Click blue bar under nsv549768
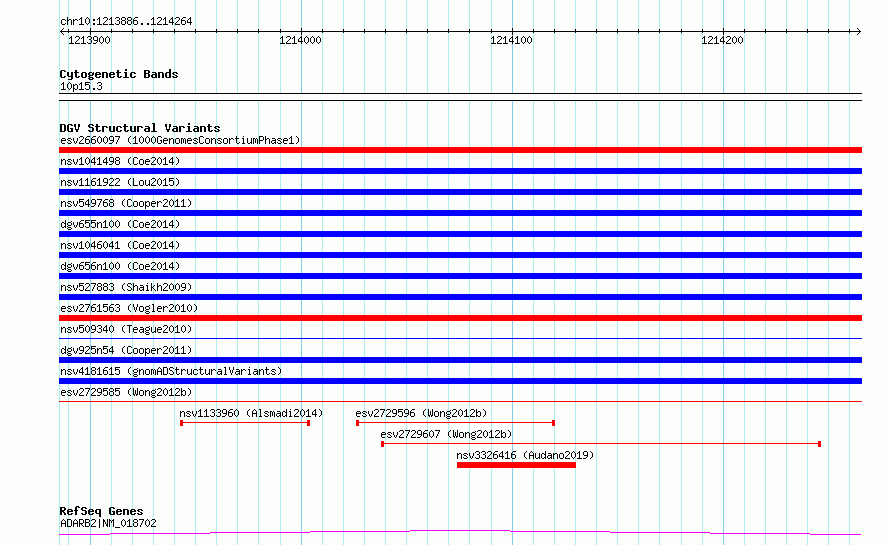This screenshot has height=545, width=890. coord(460,213)
